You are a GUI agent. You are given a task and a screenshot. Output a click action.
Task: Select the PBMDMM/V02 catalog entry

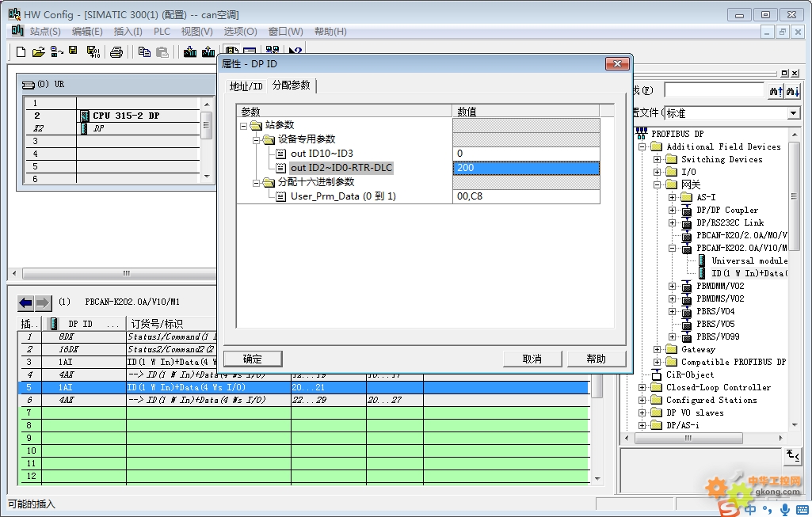pos(720,286)
